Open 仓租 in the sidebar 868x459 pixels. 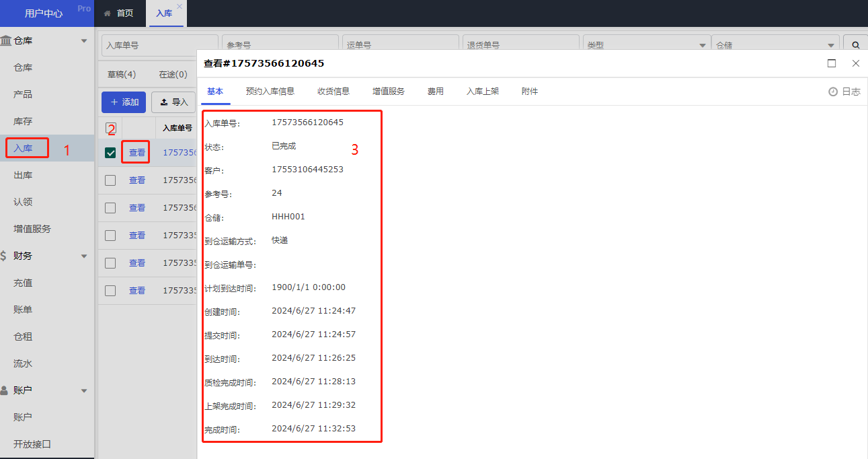[x=23, y=337]
